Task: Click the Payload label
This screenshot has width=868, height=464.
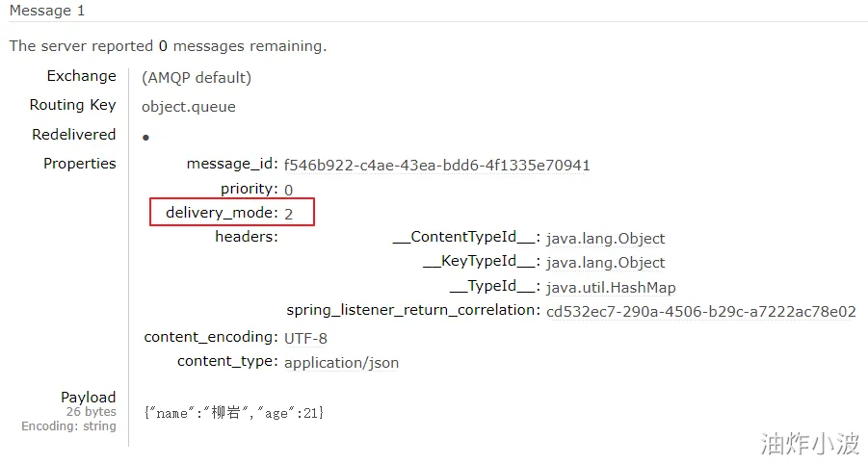Action: click(88, 397)
